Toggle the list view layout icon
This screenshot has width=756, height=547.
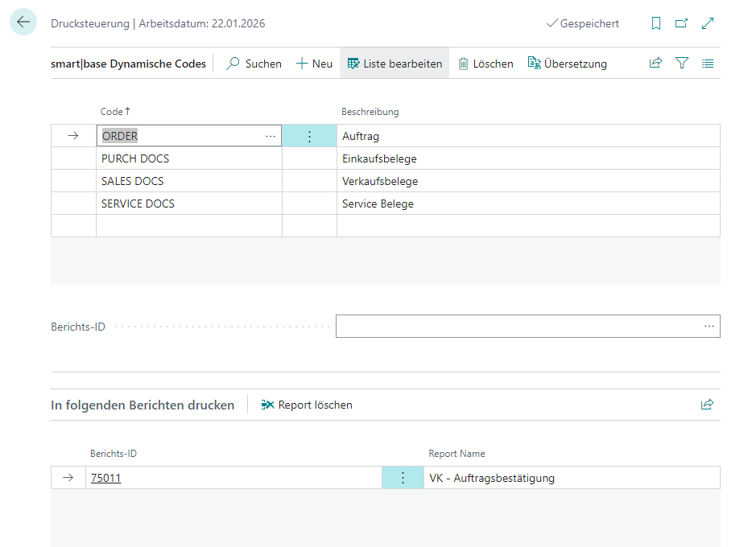708,64
